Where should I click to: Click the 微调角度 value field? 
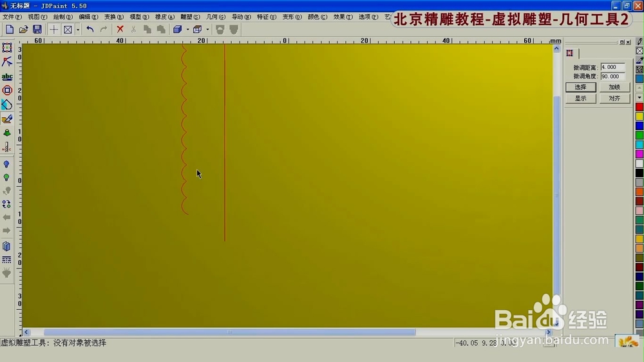point(613,77)
